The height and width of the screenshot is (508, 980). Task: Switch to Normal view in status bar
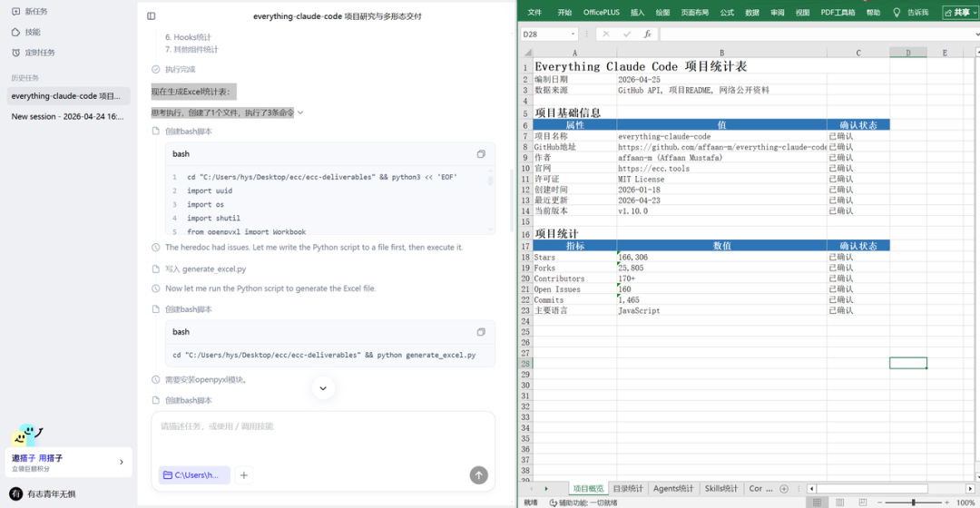tap(817, 503)
